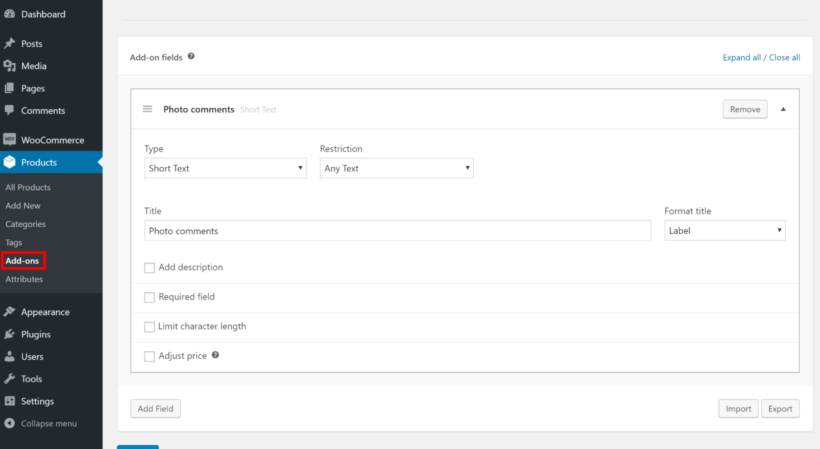Tick the Limit character length checkbox
Screen dimensions: 820x449
pyautogui.click(x=150, y=326)
